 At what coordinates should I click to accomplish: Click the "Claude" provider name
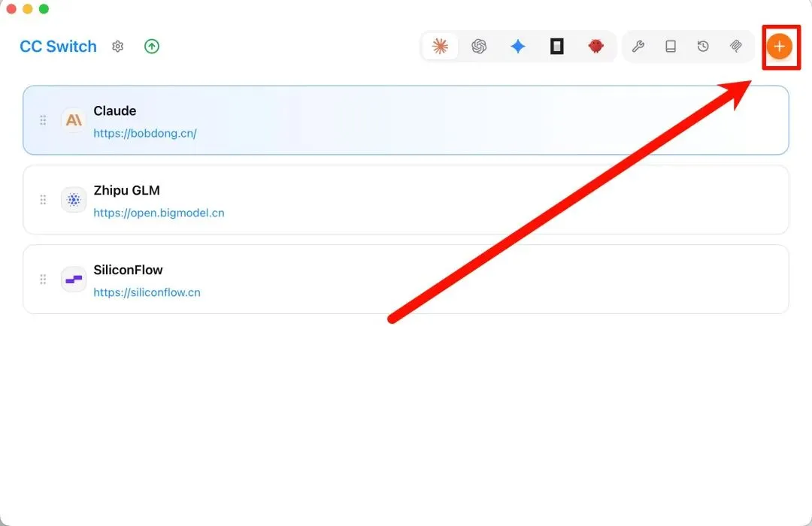(x=115, y=110)
